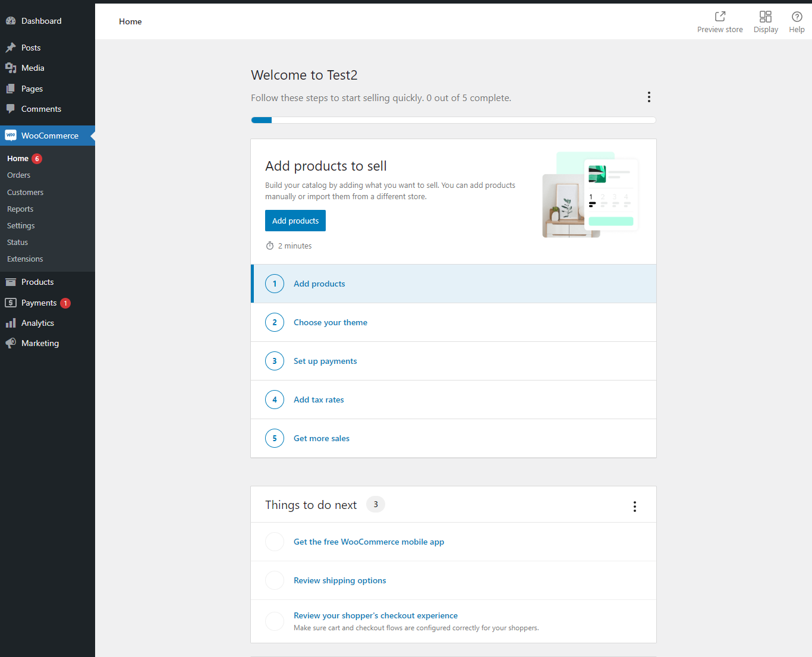Open WooCommerce Extensions submenu

[x=25, y=259]
